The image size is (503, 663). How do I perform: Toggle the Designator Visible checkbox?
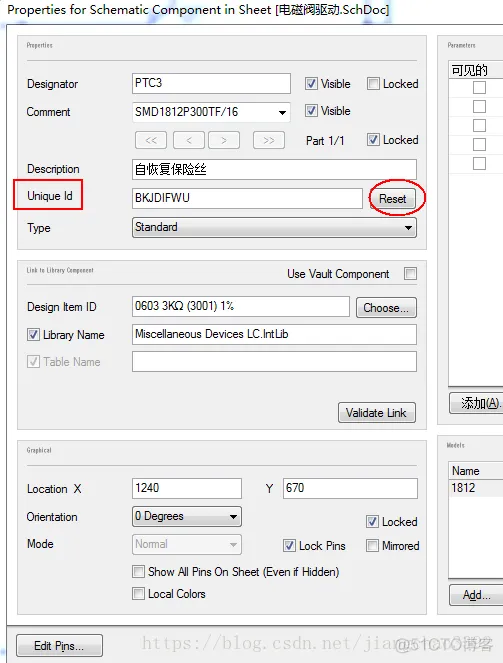point(311,84)
